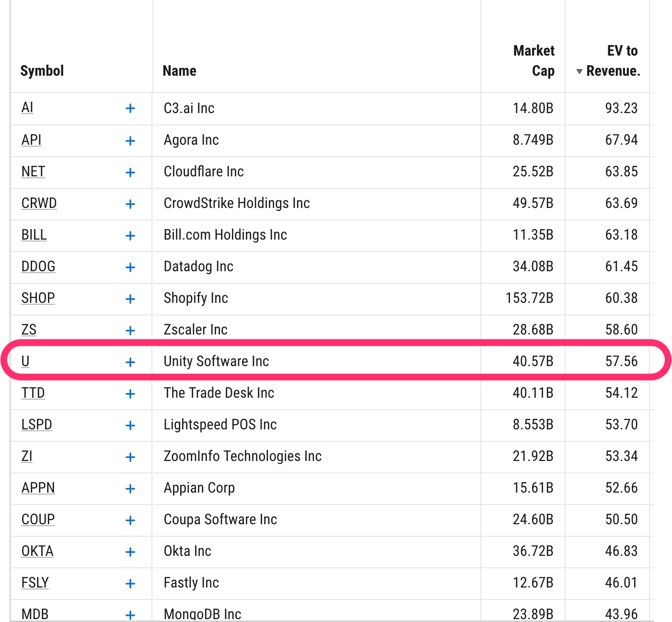Click the plus icon next to OKTA
Image resolution: width=672 pixels, height=622 pixels.
tap(130, 552)
